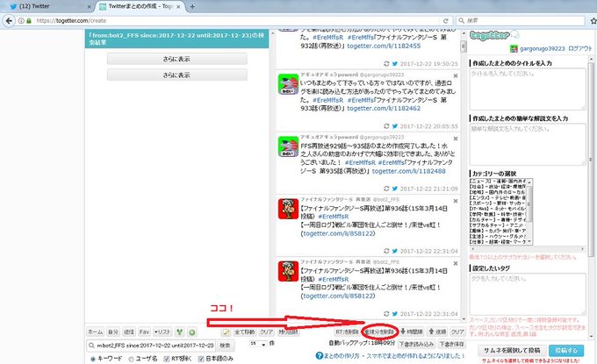
Task: Click the blue question mark help icon
Action: point(319,356)
